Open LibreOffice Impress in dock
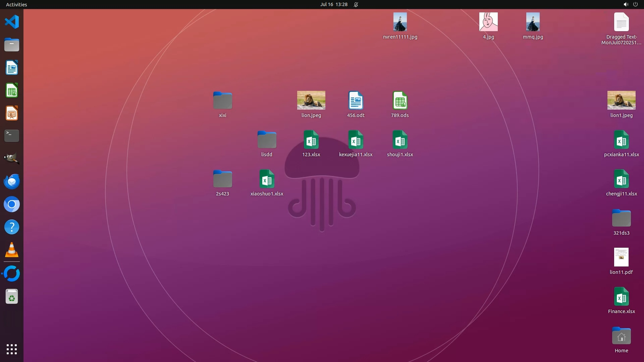The width and height of the screenshot is (644, 362). [x=12, y=113]
